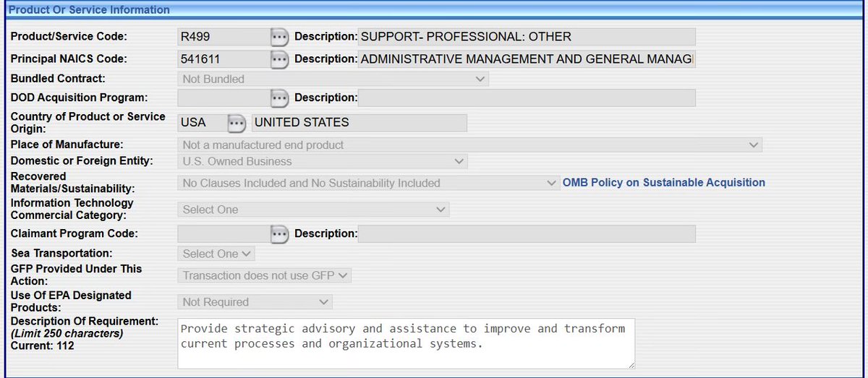Open Claimant Program Code lookup ellipsis button
This screenshot has width=868, height=378.
click(279, 233)
